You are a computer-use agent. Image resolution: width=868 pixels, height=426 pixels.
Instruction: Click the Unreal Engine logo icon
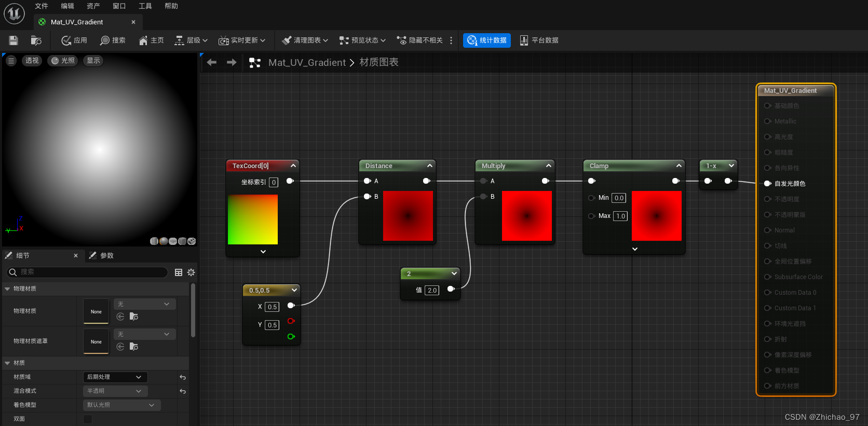14,13
